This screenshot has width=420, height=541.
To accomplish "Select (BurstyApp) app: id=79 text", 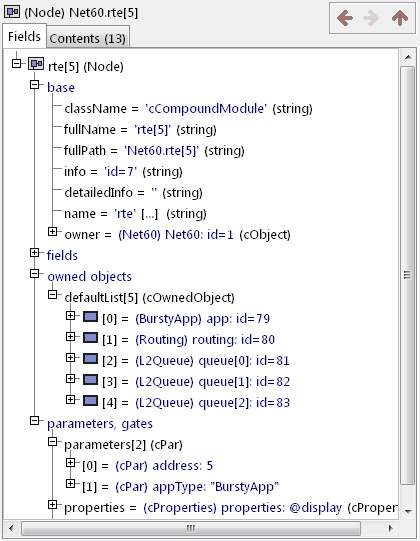I will 203,319.
